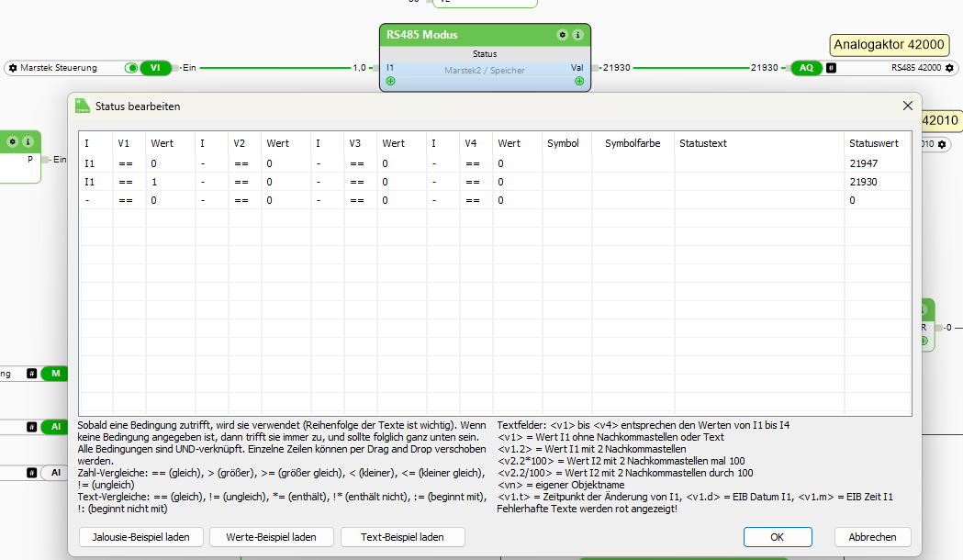Click Symbolfarbe column header
This screenshot has width=963, height=560.
[x=633, y=143]
